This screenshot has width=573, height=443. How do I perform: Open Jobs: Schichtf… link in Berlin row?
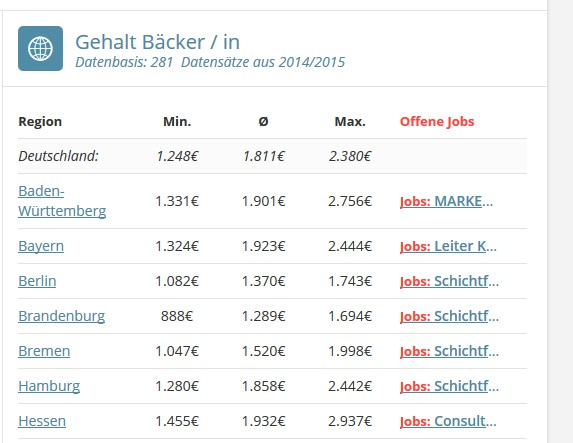[x=449, y=281]
